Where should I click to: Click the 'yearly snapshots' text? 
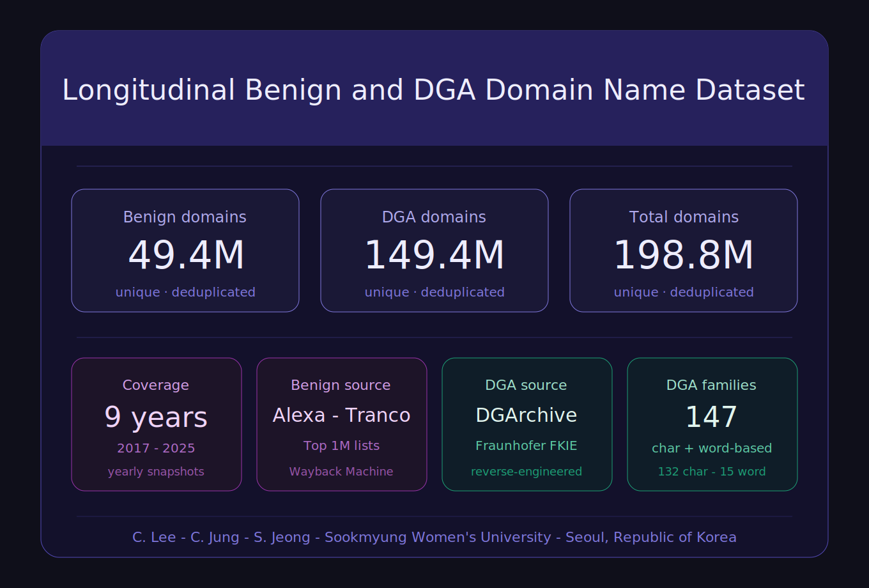click(x=156, y=472)
